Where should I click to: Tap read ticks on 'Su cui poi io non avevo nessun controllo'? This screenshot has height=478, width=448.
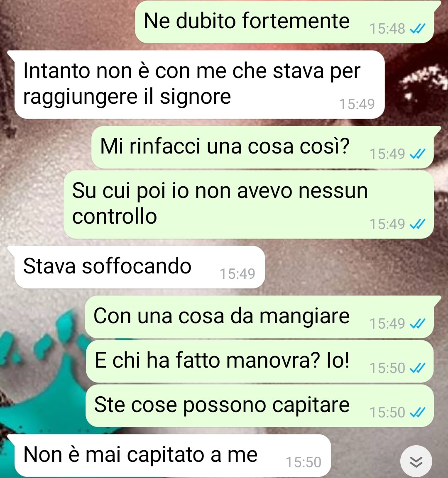click(418, 224)
